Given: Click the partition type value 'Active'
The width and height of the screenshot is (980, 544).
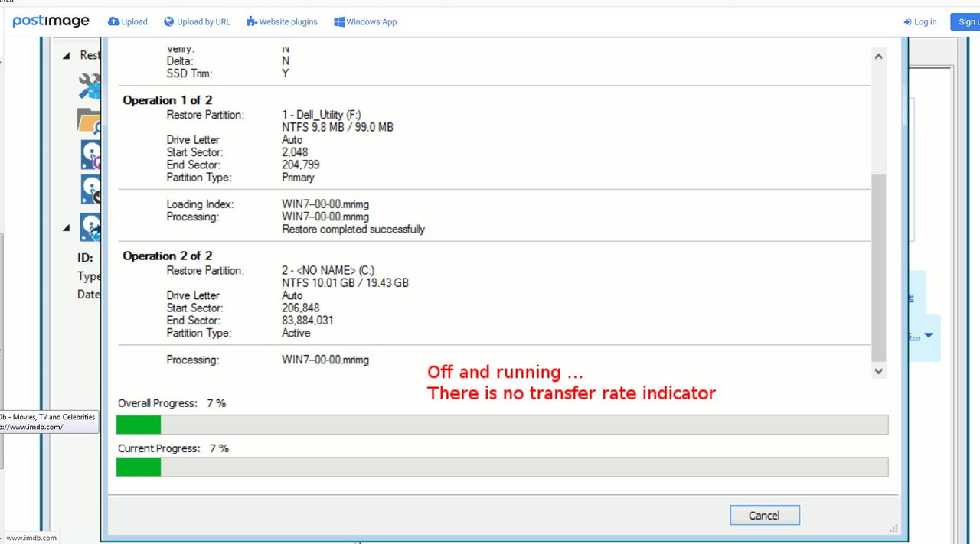Looking at the screenshot, I should coord(296,334).
